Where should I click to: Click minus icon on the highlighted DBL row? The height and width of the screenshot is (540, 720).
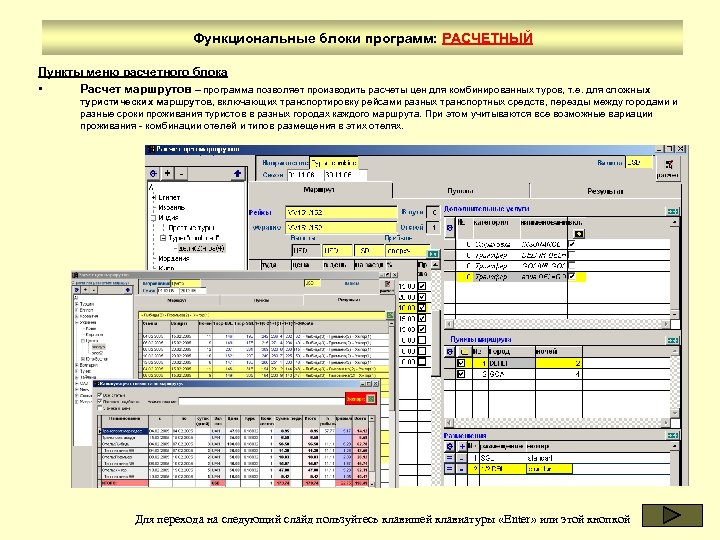462,469
